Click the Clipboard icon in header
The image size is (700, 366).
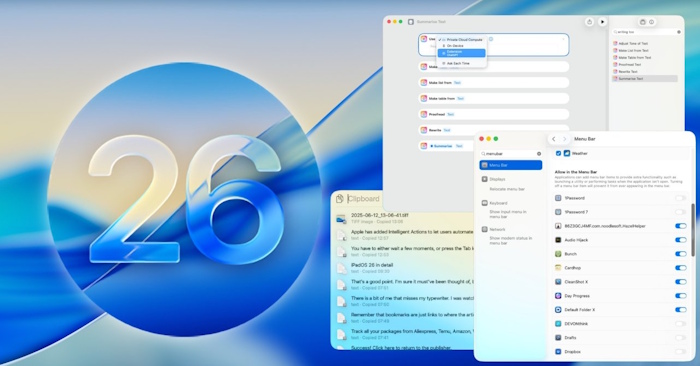click(x=340, y=198)
